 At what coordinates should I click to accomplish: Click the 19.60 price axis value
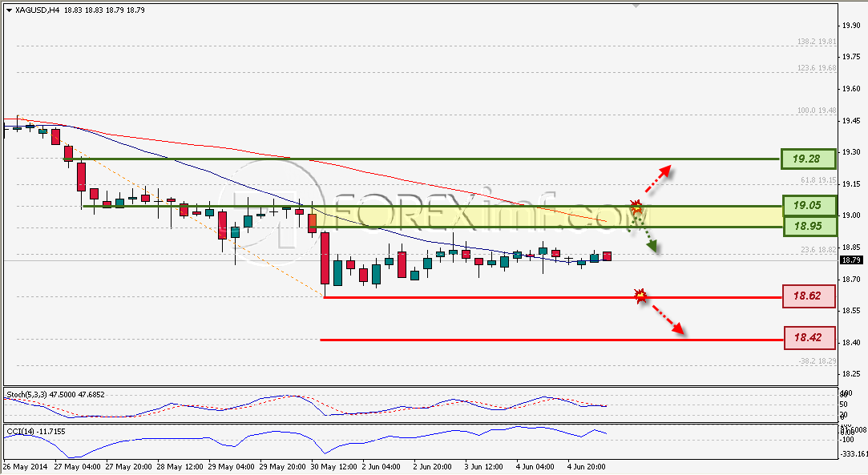point(851,89)
